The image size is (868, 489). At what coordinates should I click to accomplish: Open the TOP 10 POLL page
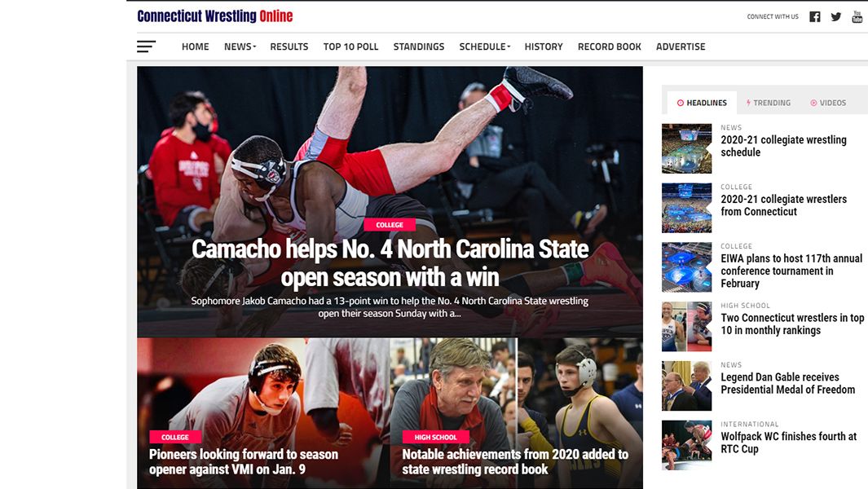tap(351, 46)
